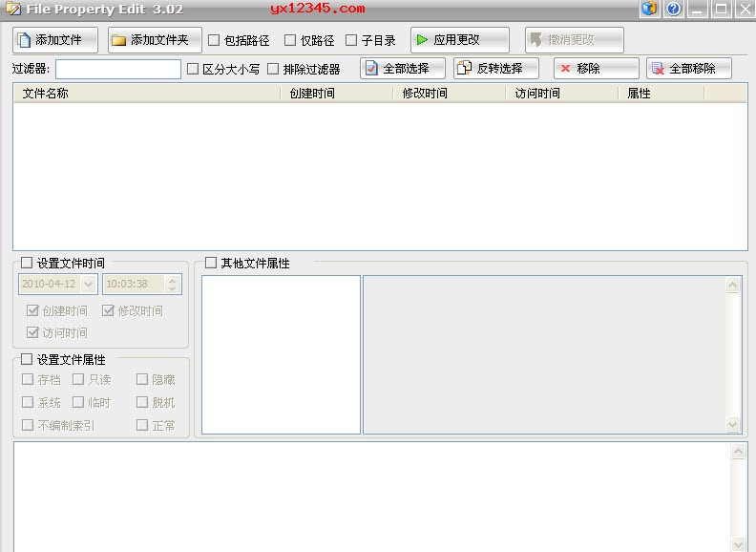Minimize the File Property Edit window
Image resolution: width=756 pixels, height=552 pixels.
697,9
